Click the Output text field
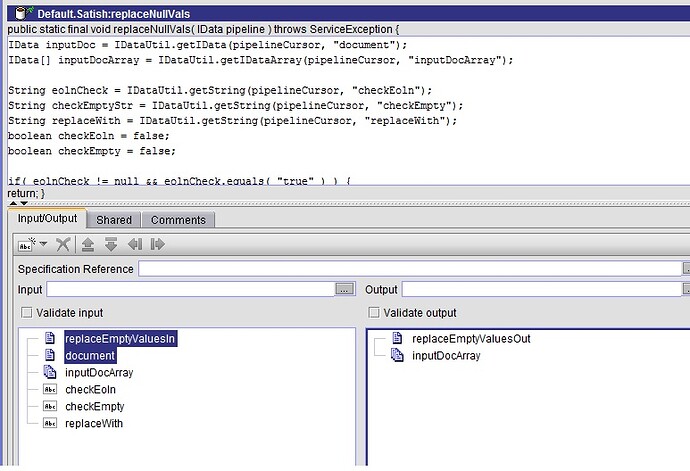Image resolution: width=690 pixels, height=471 pixels. coord(542,289)
